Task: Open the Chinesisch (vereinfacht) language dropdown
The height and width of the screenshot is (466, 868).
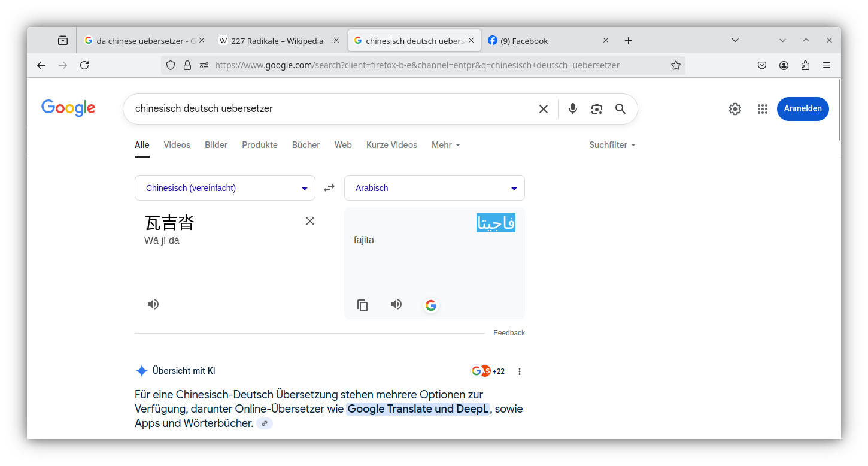Action: 224,187
